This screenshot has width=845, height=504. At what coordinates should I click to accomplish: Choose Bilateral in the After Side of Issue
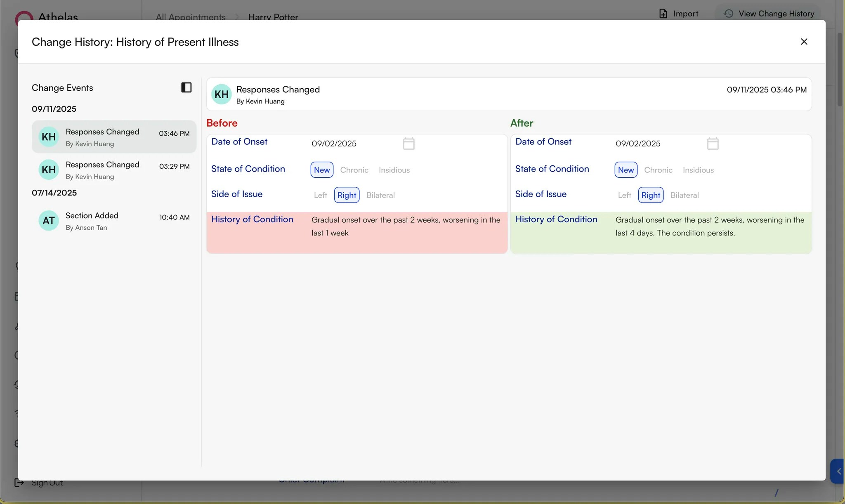click(x=684, y=195)
